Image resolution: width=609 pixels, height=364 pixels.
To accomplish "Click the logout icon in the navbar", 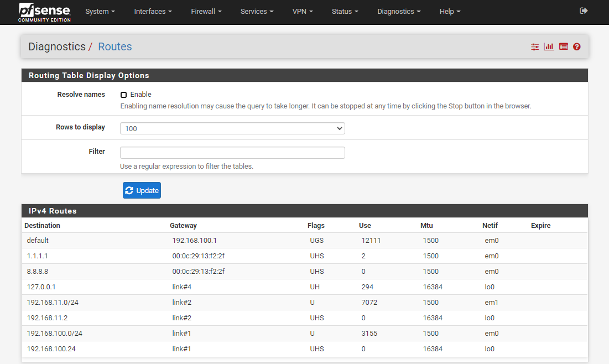I will (x=584, y=11).
